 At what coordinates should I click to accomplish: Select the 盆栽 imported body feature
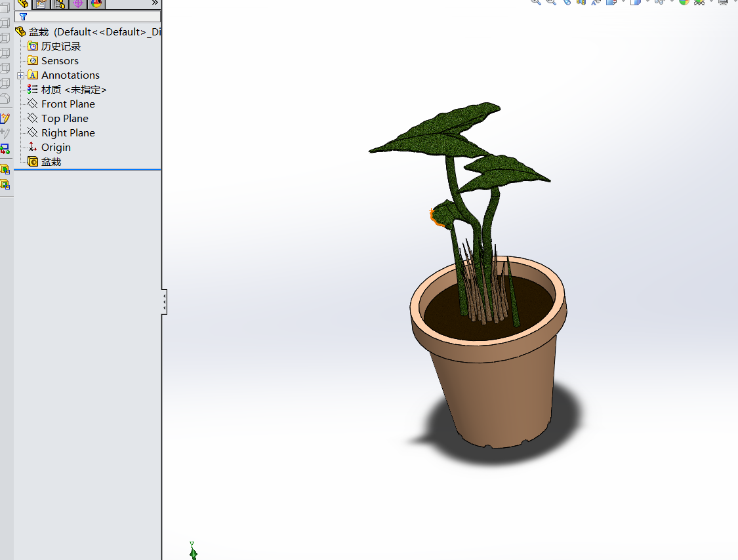45,162
